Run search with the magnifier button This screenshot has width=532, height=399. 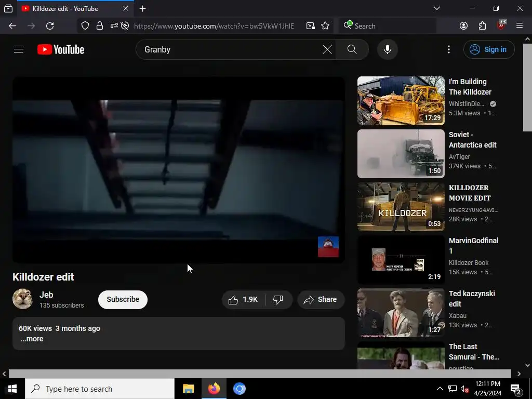352,49
